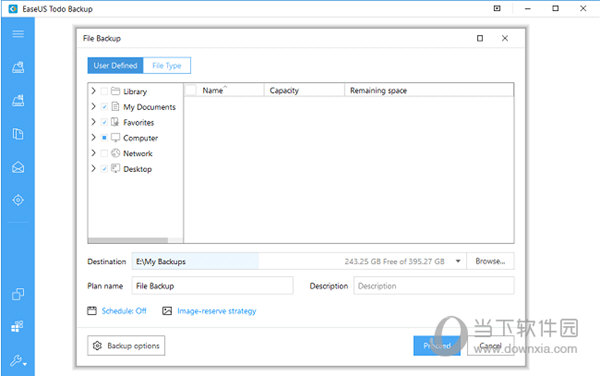The height and width of the screenshot is (376, 600).
Task: Click the title bar menu icon beside minimize
Action: [497, 8]
